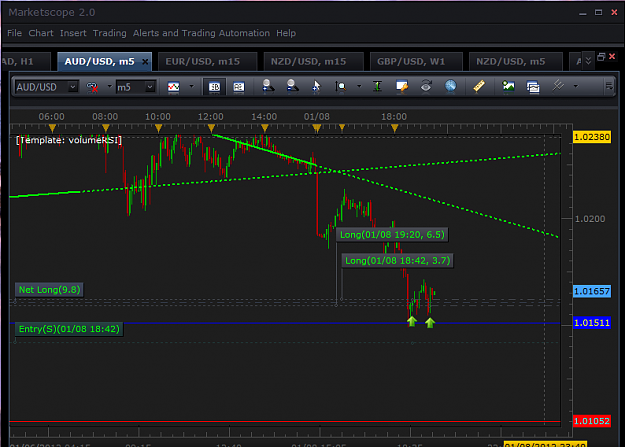This screenshot has height=447, width=625.
Task: Click the 1.02380 yellow price label
Action: pyautogui.click(x=592, y=137)
